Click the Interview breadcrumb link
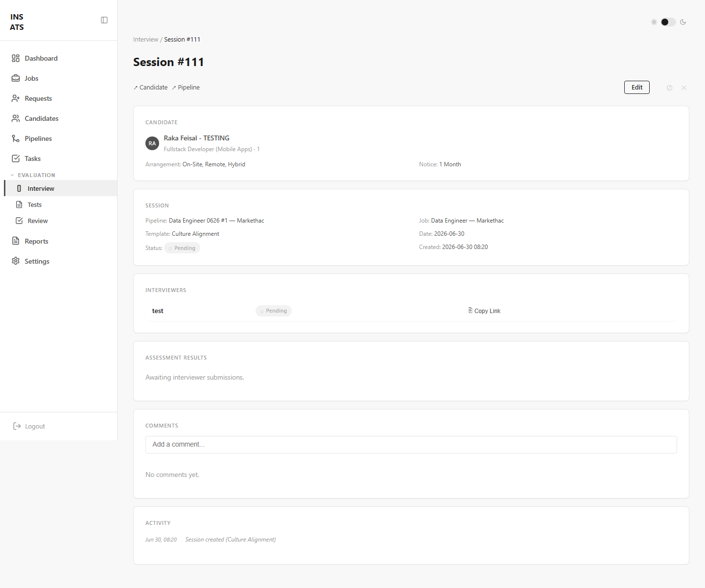Viewport: 705px width, 588px height. (145, 40)
